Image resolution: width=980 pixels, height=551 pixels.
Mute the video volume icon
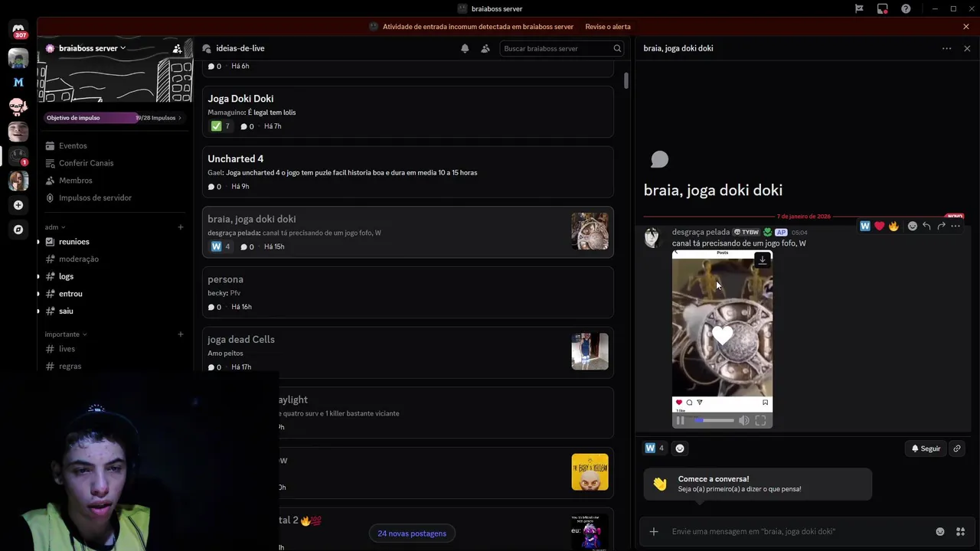(x=743, y=420)
